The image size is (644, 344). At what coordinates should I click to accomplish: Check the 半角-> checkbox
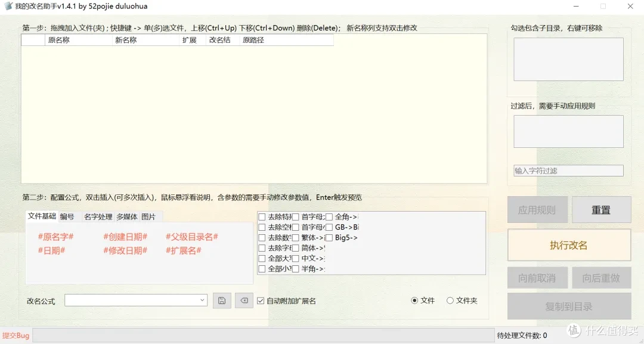pyautogui.click(x=295, y=269)
